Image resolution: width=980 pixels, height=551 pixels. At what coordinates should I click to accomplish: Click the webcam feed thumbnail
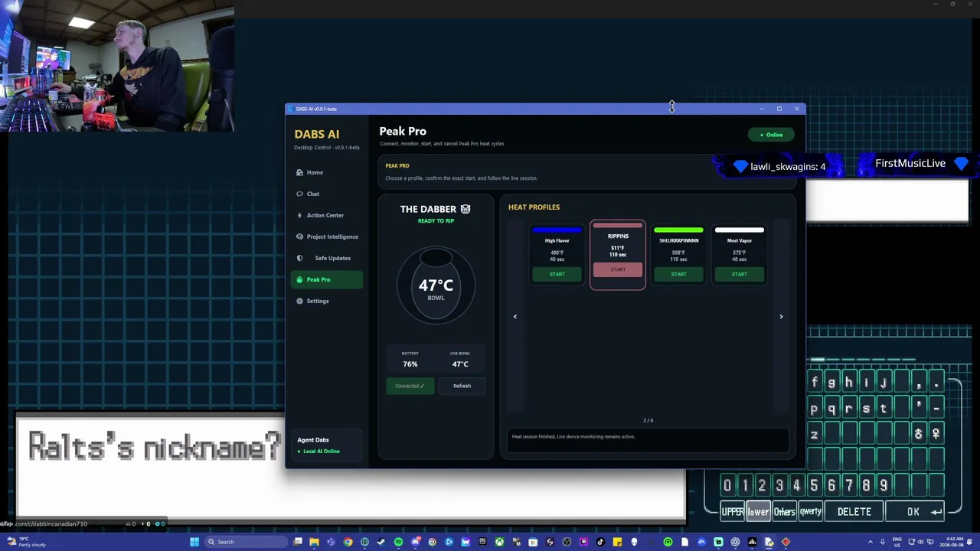[x=117, y=67]
